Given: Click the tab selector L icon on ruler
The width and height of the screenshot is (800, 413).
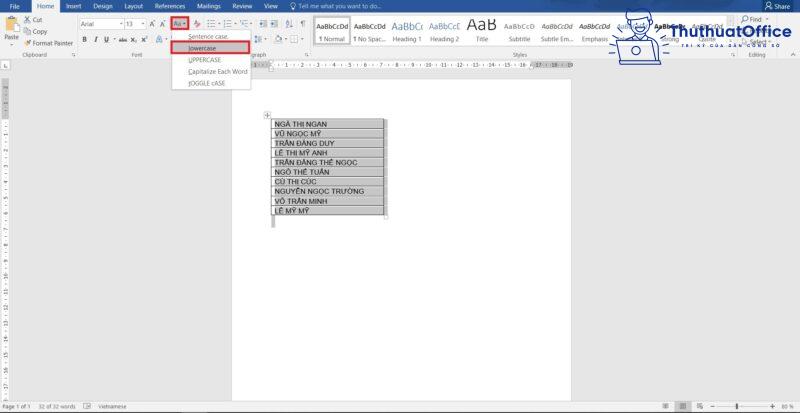Looking at the screenshot, I should pos(5,65).
